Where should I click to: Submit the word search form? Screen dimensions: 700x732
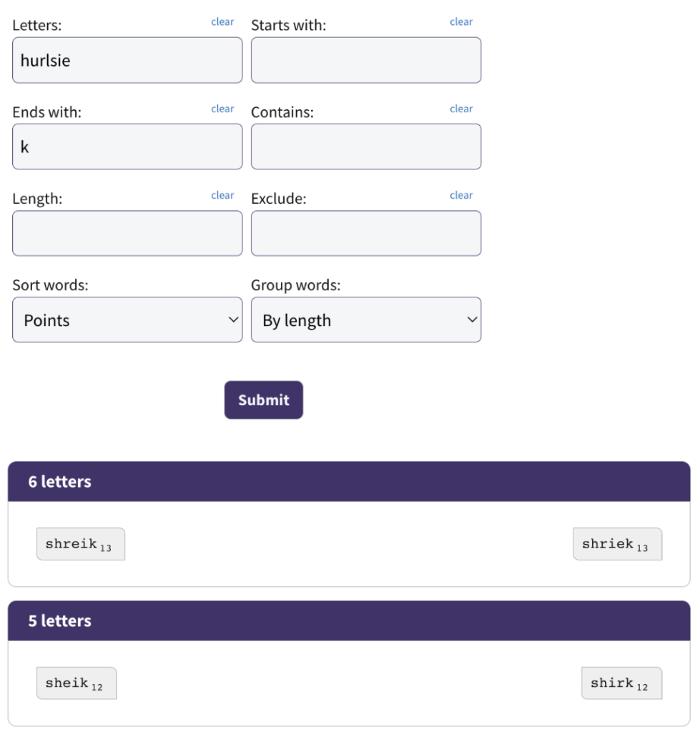tap(263, 400)
